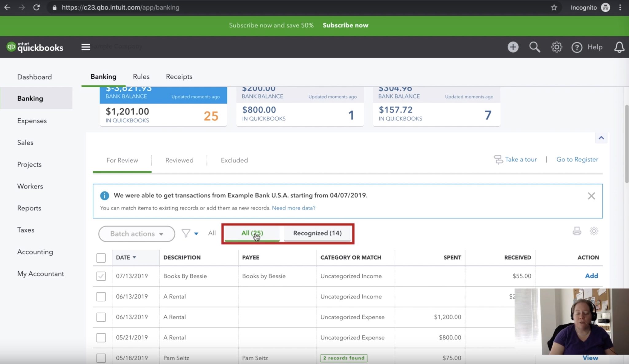629x364 pixels.
Task: Sort by the DATE column arrow
Action: (134, 257)
